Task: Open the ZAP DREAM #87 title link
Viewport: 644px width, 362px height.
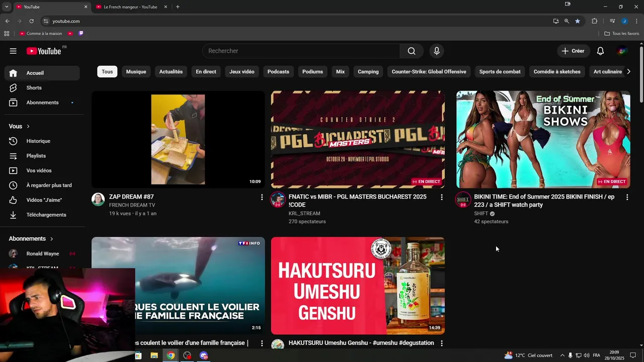Action: click(131, 197)
